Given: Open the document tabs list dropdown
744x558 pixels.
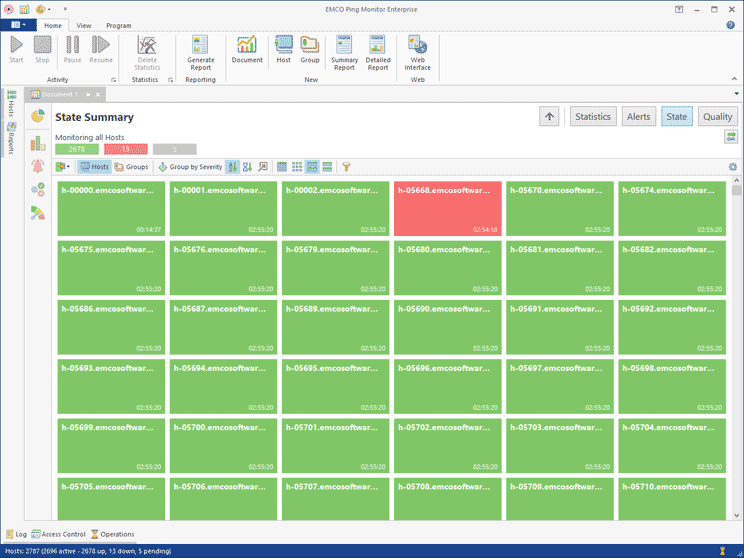Looking at the screenshot, I should (x=736, y=94).
